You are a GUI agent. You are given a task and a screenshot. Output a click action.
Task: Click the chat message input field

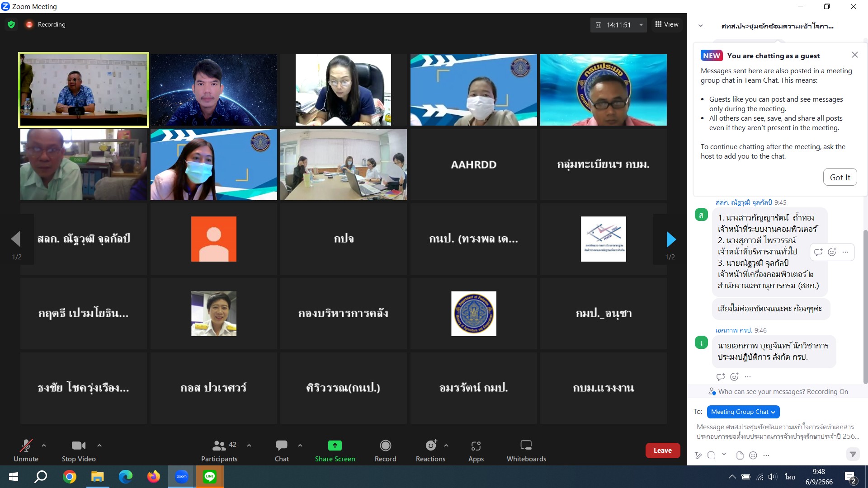pos(777,432)
